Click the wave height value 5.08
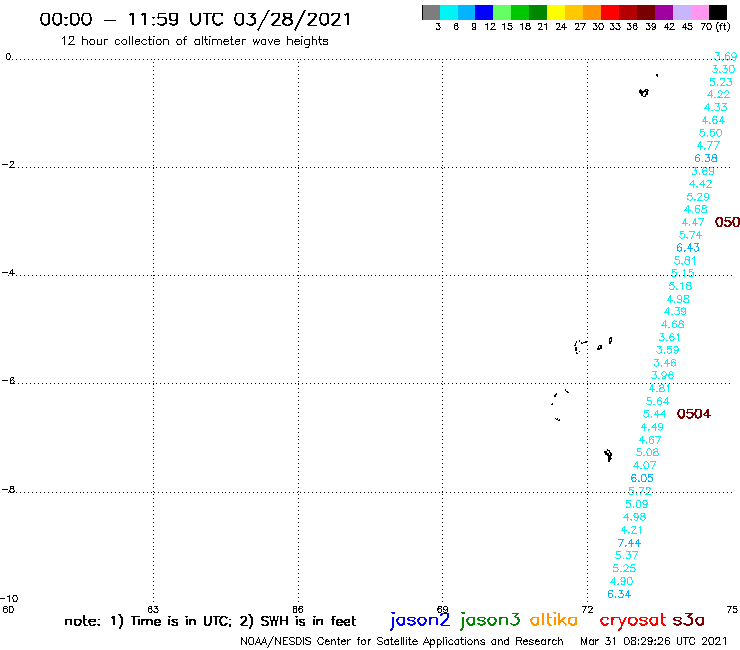 (647, 452)
